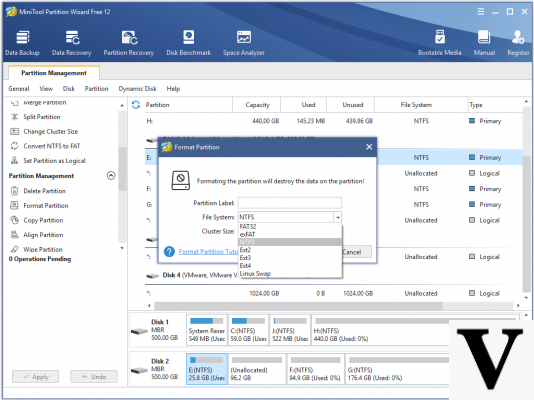
Task: Sort by Unused column header
Action: pos(351,105)
